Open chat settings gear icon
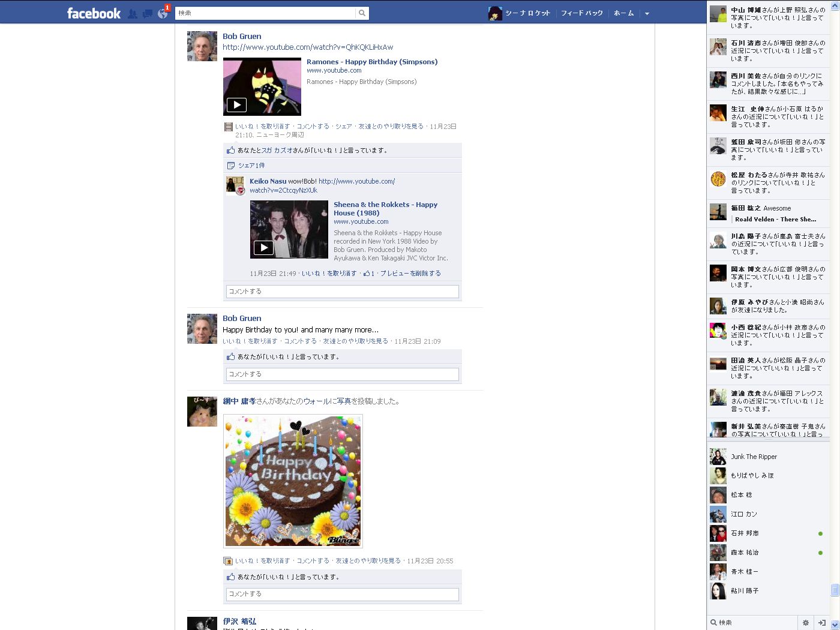 (x=805, y=623)
